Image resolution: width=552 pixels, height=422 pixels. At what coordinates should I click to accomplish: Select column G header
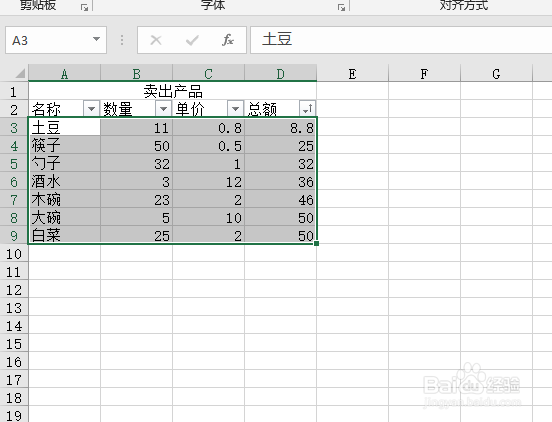pos(496,73)
